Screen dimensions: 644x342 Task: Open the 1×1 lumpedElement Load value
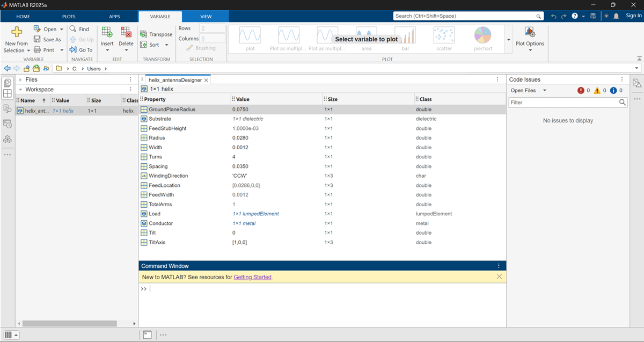tap(255, 214)
